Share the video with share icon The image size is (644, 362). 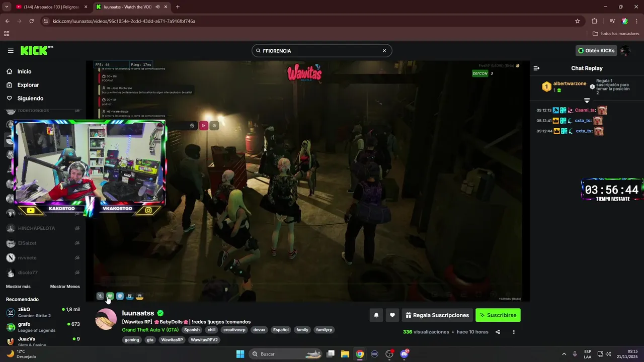point(498,332)
